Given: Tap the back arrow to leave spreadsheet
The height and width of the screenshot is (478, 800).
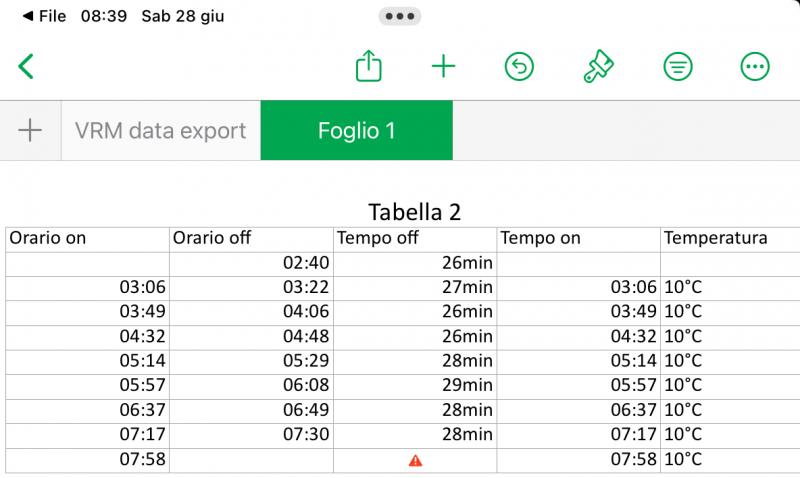Looking at the screenshot, I should pyautogui.click(x=27, y=67).
